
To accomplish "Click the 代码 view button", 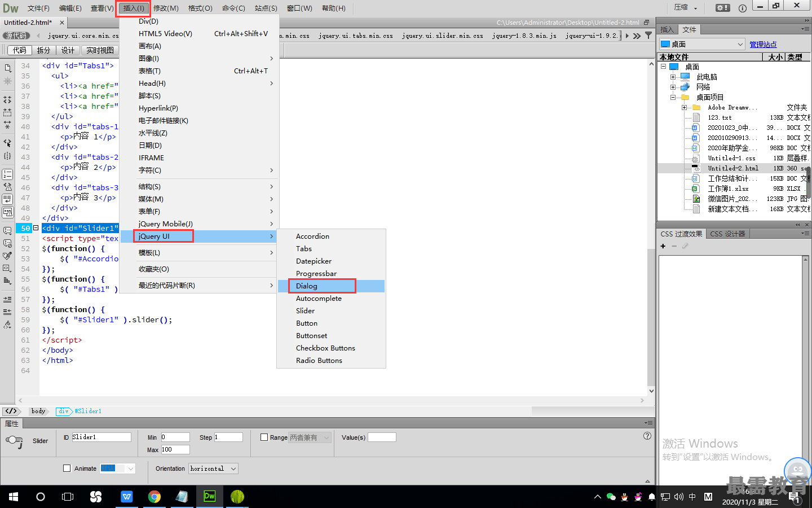I will point(19,50).
